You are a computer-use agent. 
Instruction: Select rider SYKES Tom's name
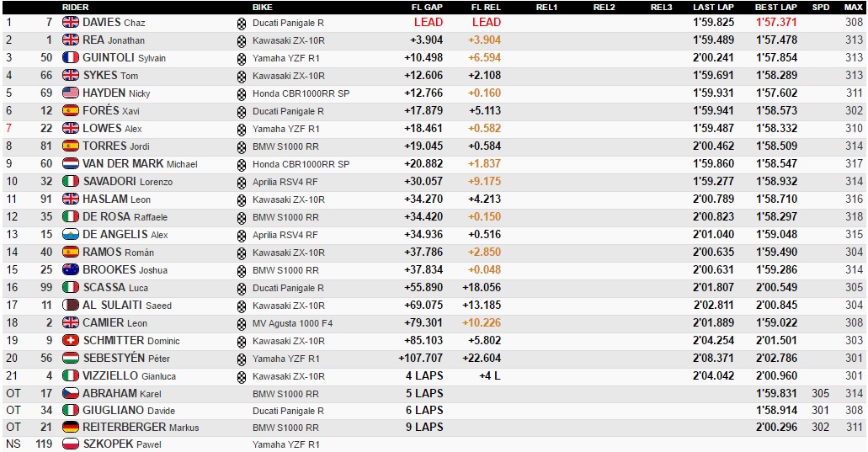pyautogui.click(x=110, y=76)
